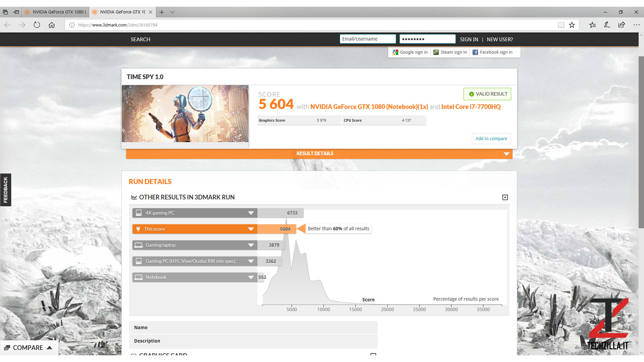Open the browser Settings and more menu
644x362 pixels.
(x=636, y=25)
